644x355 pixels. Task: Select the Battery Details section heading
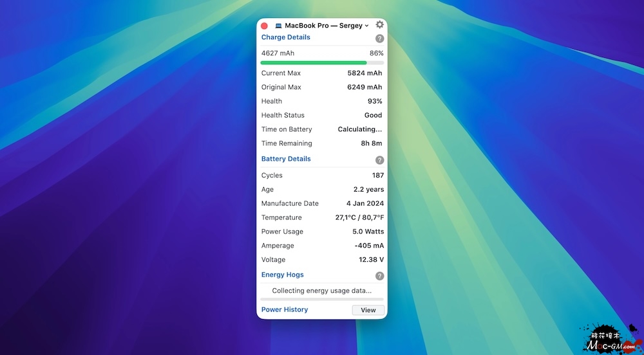pyautogui.click(x=286, y=159)
